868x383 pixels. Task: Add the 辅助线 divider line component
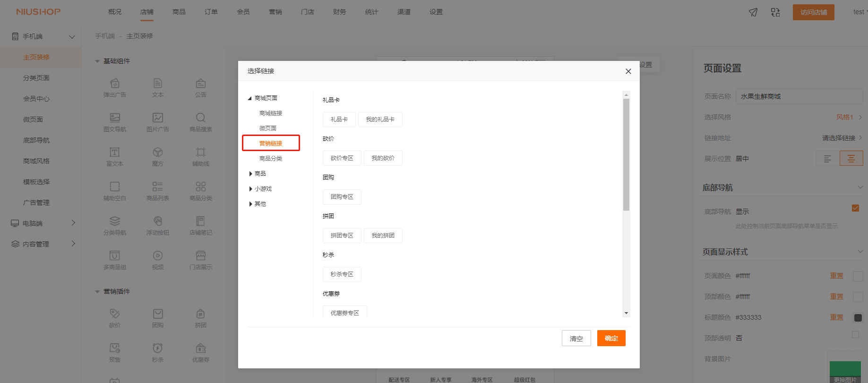(201, 157)
